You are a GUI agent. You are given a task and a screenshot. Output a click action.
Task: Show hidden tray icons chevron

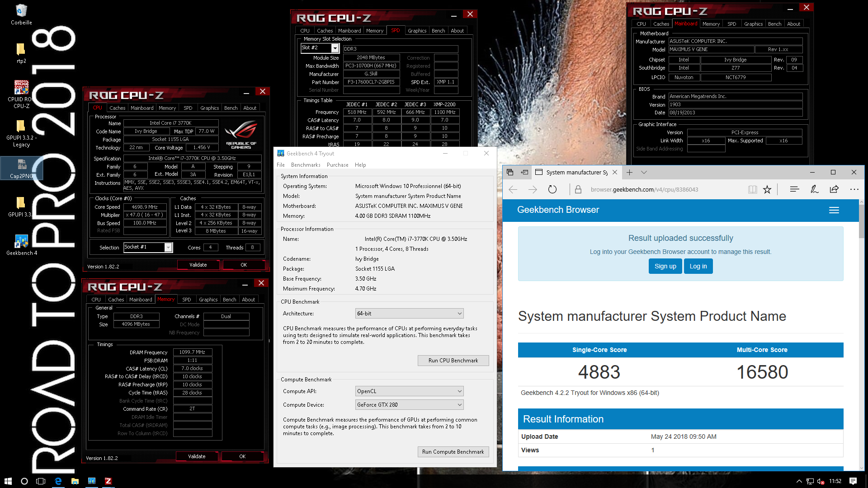[799, 481]
